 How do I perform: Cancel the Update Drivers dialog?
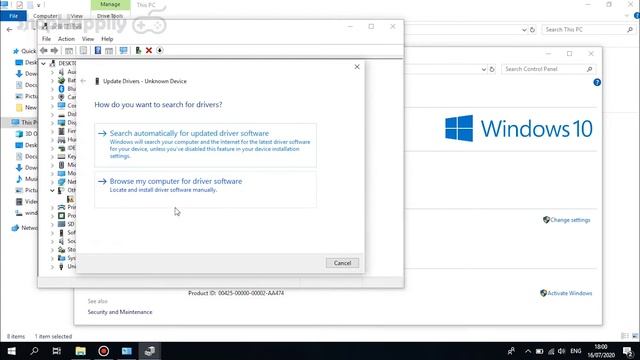[342, 263]
